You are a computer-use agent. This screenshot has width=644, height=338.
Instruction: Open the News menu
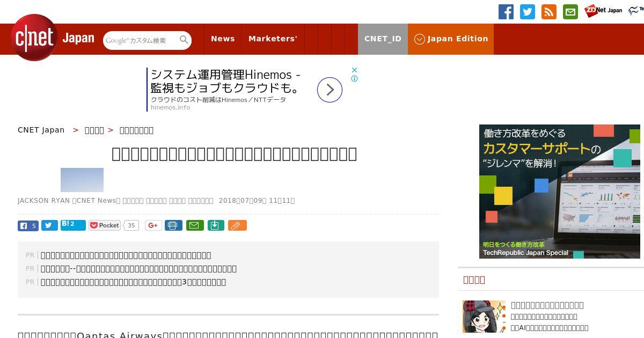[223, 39]
